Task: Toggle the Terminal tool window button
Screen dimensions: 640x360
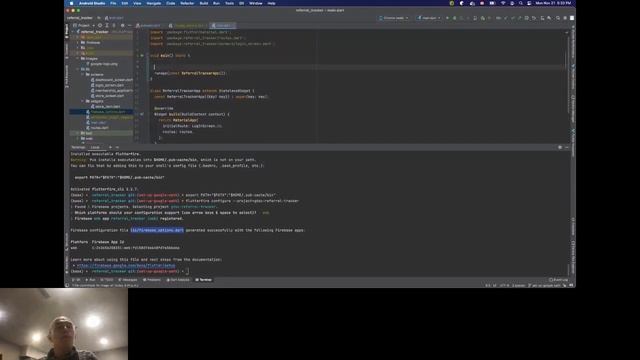Action: [x=204, y=280]
